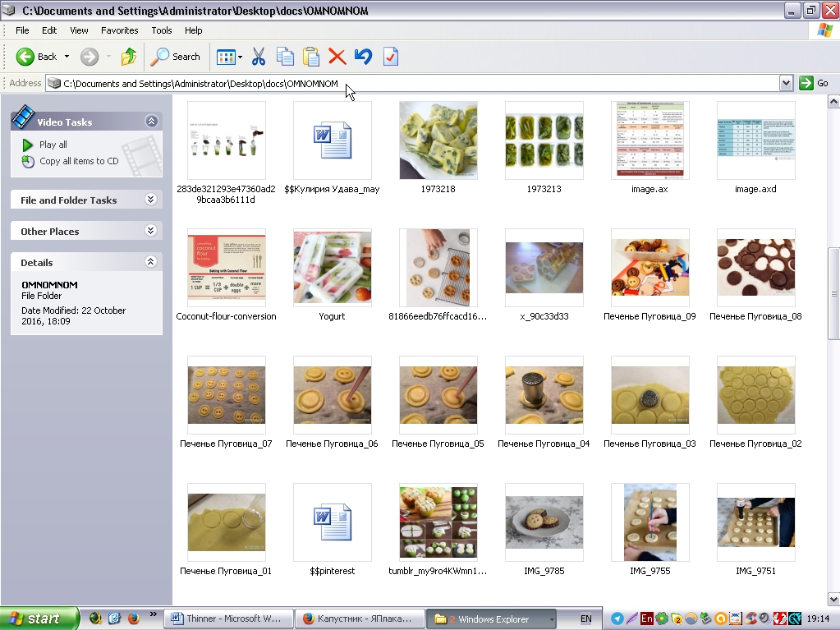The height and width of the screenshot is (630, 840).
Task: Click the Firefox icon in Quick Launch
Action: [133, 619]
